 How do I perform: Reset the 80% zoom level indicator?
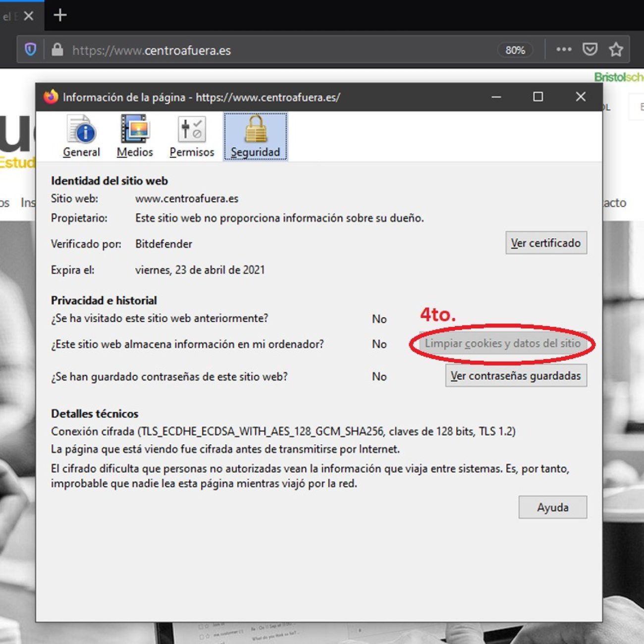coord(515,50)
